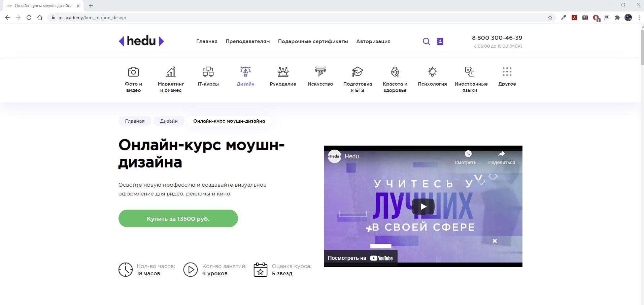The width and height of the screenshot is (644, 305).
Task: Bookmark this page with the star icon
Action: 550,18
